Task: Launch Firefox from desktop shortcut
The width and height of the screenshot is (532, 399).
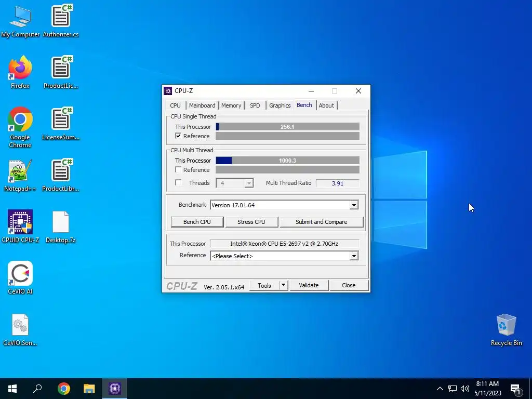Action: 20,72
